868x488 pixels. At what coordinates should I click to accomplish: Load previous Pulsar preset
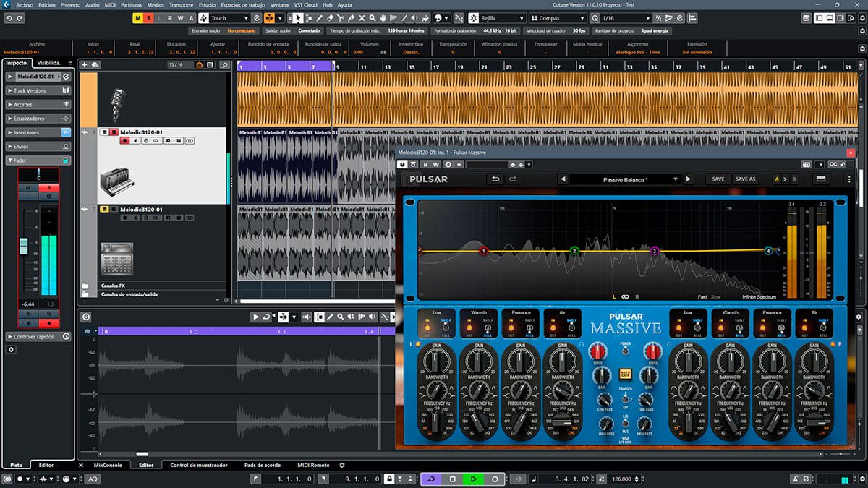pyautogui.click(x=563, y=179)
